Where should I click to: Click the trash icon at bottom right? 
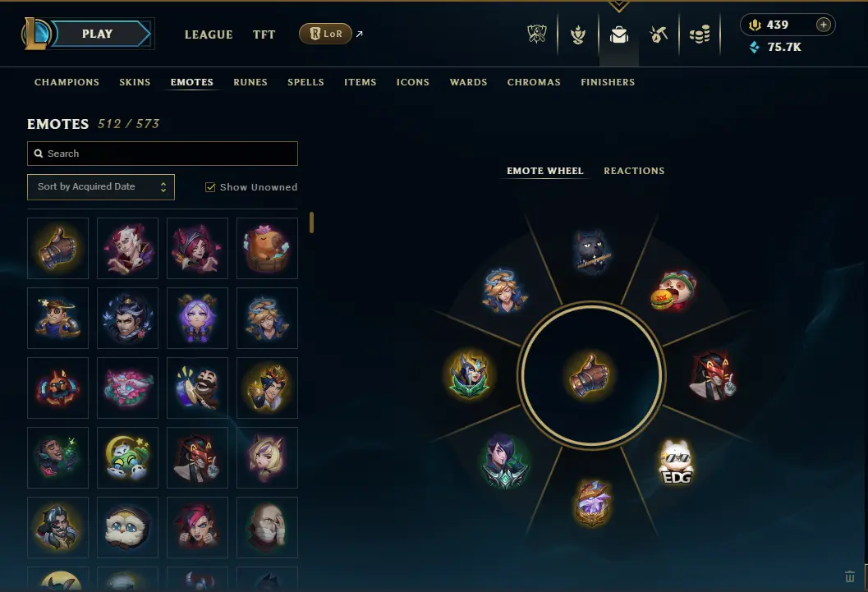coord(850,576)
